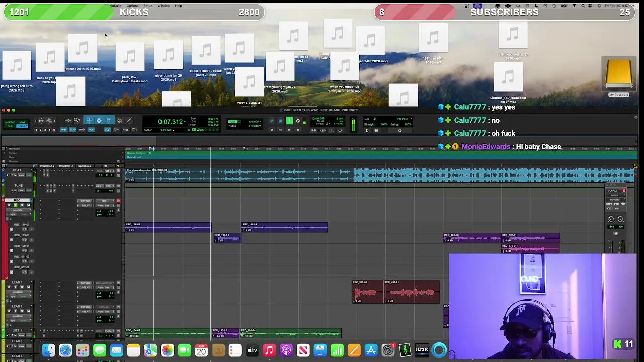Open DELAY send on REC track
The height and width of the screenshot is (362, 644).
tap(85, 206)
